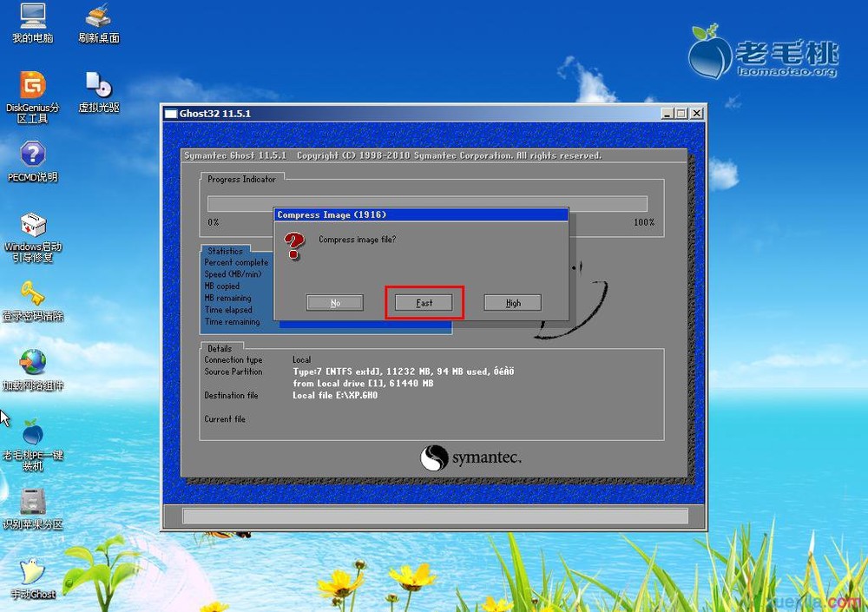This screenshot has width=868, height=612.
Task: Click the 'Compress image file?' text
Action: [x=357, y=240]
